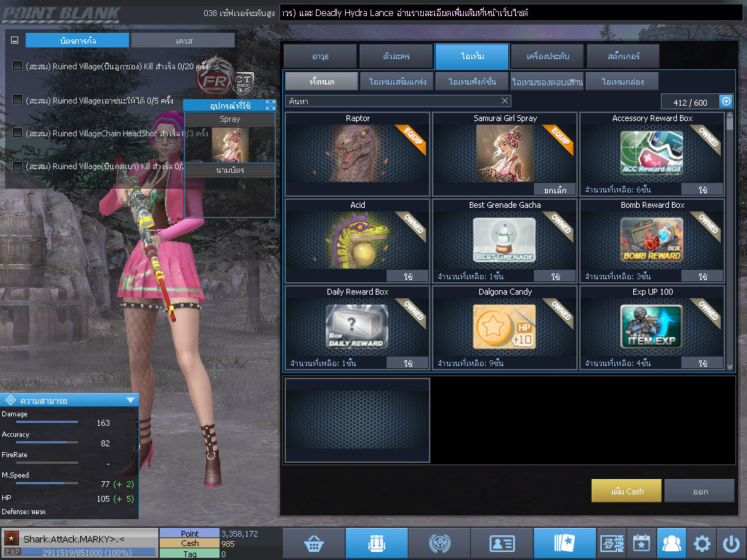Tick the Ruined Village Kill 0/20 mission checkbox
The width and height of the screenshot is (747, 560).
coord(18,65)
